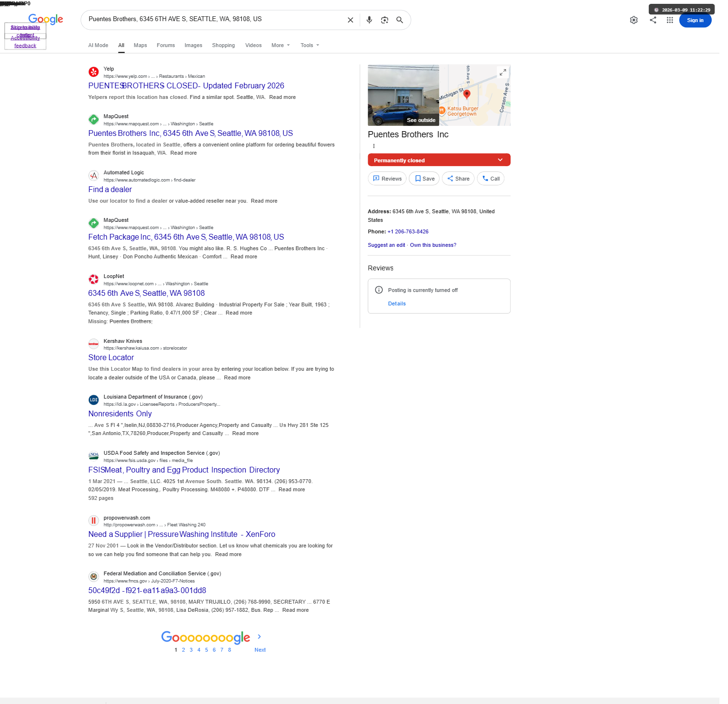Switch to the Maps tab
This screenshot has width=728, height=704.
click(x=140, y=45)
